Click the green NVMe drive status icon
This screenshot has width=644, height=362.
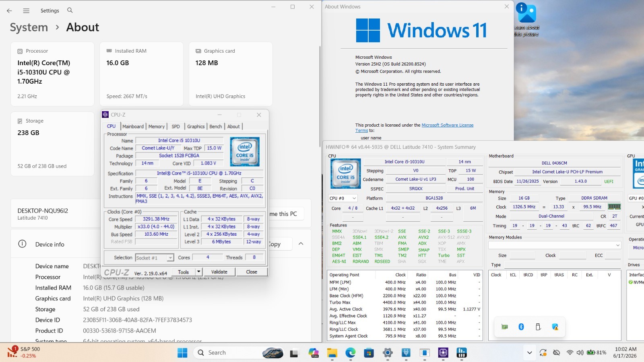click(x=631, y=282)
